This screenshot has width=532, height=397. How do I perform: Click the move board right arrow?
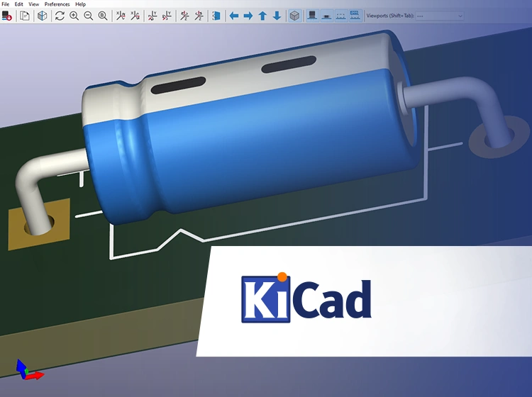point(248,16)
